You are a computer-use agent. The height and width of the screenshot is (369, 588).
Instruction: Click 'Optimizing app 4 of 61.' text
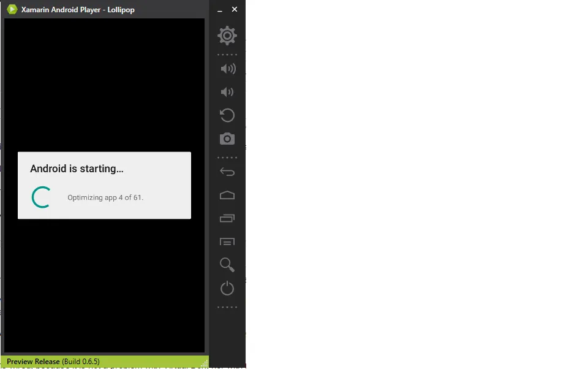pos(105,197)
